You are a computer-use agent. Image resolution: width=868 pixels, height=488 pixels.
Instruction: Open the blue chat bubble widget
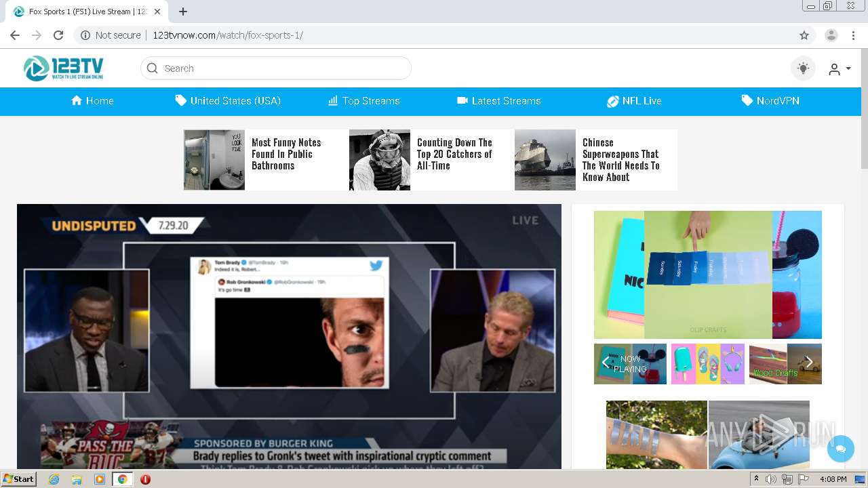pos(841,449)
